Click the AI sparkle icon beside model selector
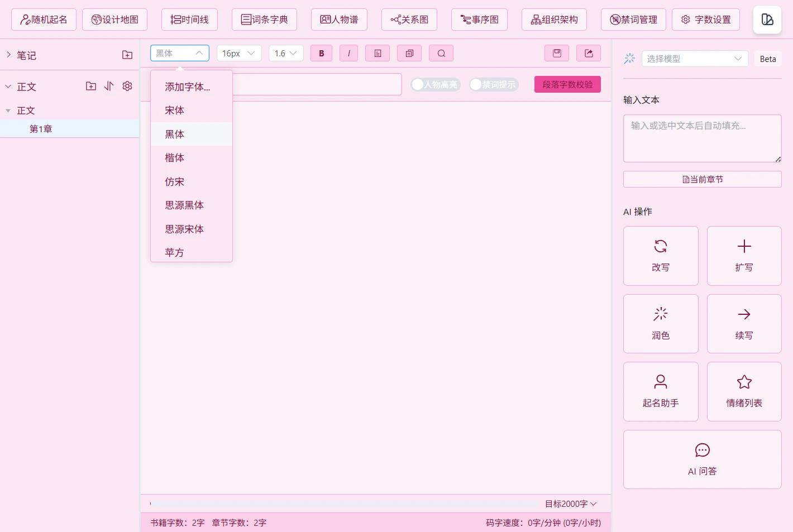This screenshot has width=793, height=532. tap(629, 59)
